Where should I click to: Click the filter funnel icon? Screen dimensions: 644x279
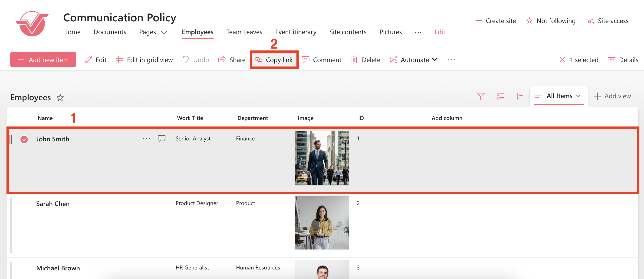481,96
